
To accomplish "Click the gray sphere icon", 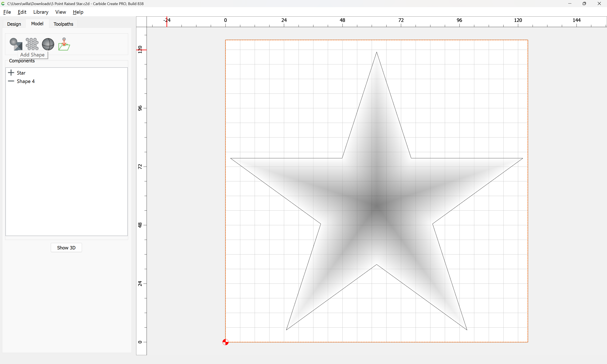I will coord(48,44).
